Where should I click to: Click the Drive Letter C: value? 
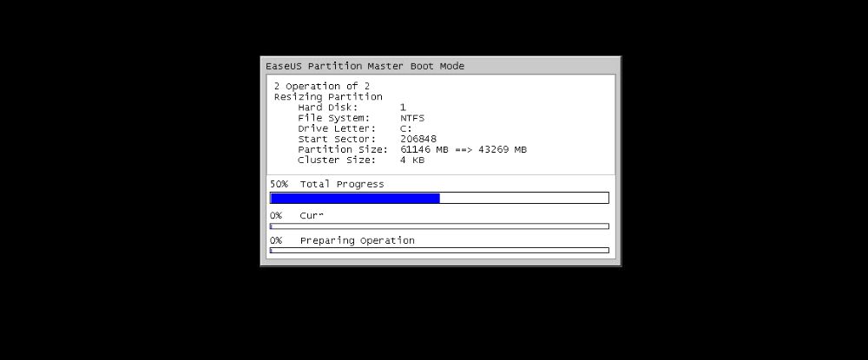click(405, 128)
